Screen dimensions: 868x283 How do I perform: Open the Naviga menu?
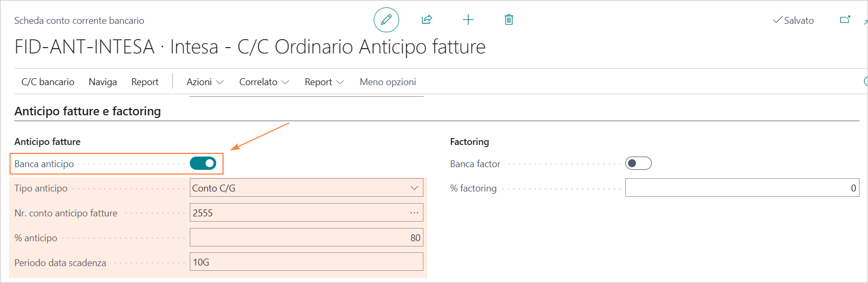pyautogui.click(x=103, y=82)
